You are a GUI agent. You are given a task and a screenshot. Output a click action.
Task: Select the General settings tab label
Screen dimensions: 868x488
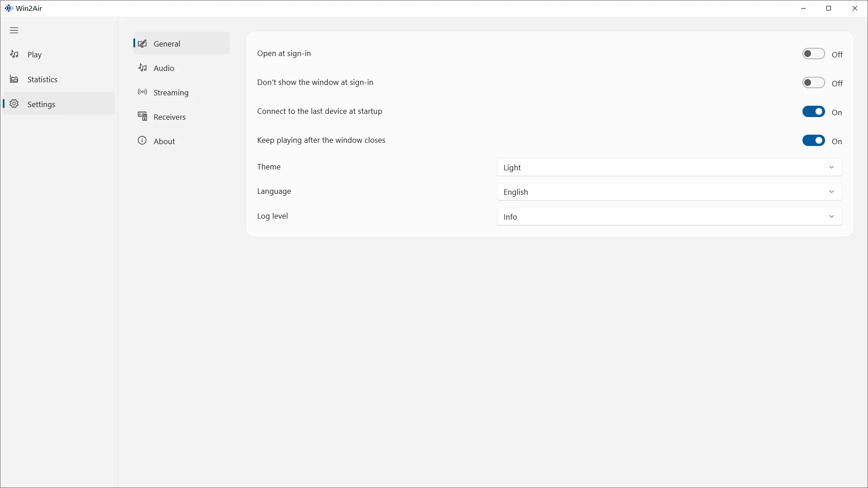[x=167, y=44]
